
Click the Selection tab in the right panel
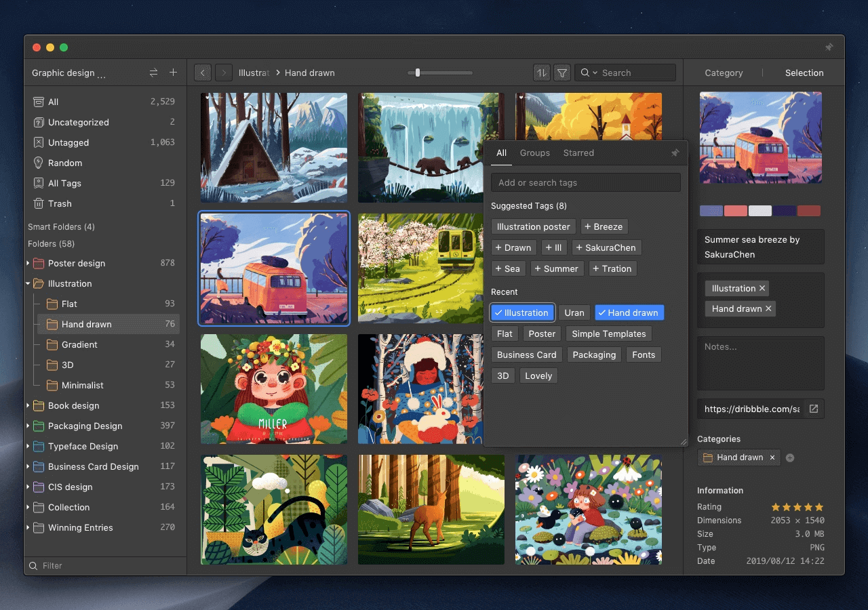pos(804,73)
